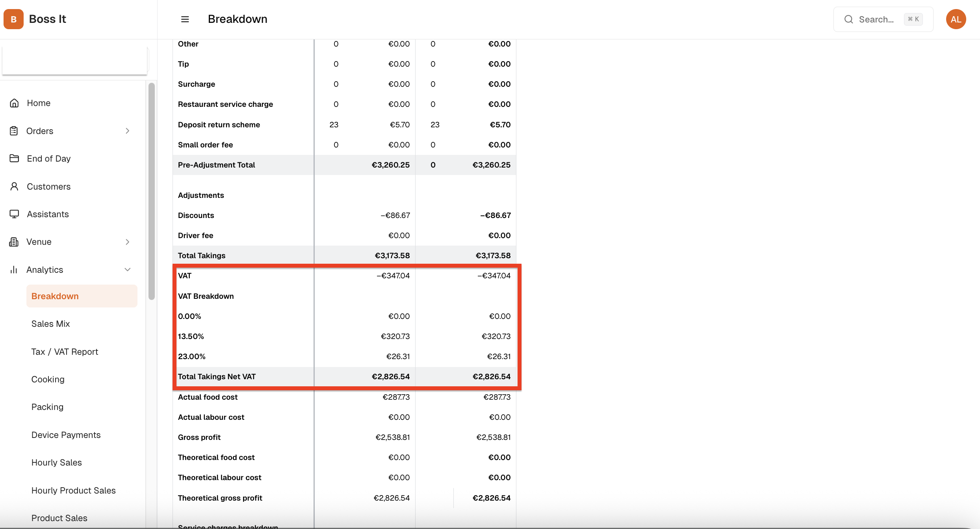The image size is (980, 529).
Task: Click the Boss It logo icon
Action: (x=13, y=19)
